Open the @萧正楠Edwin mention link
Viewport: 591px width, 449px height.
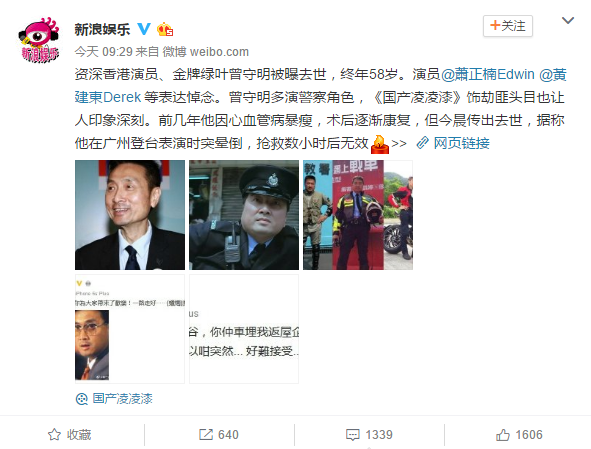488,74
